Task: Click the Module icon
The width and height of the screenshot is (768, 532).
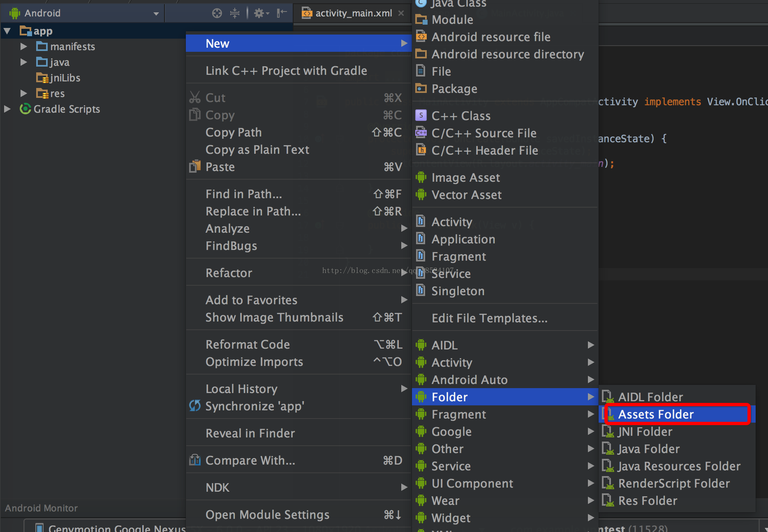Action: click(x=421, y=19)
